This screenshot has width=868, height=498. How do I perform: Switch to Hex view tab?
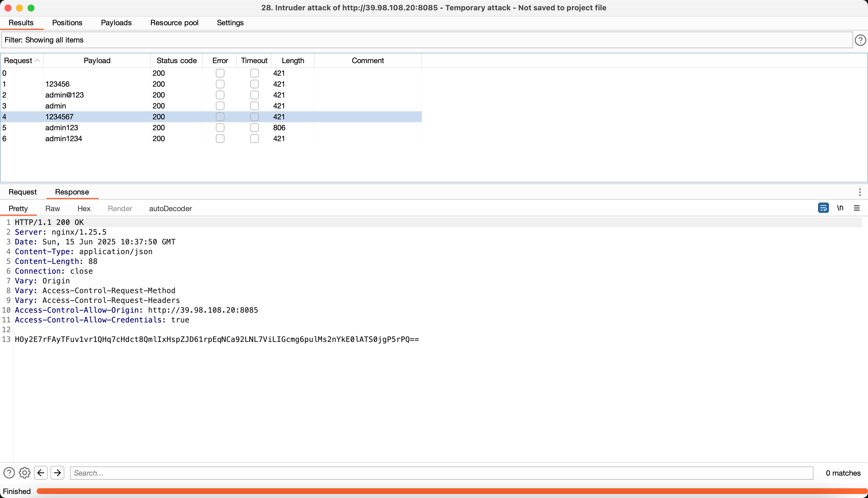84,208
